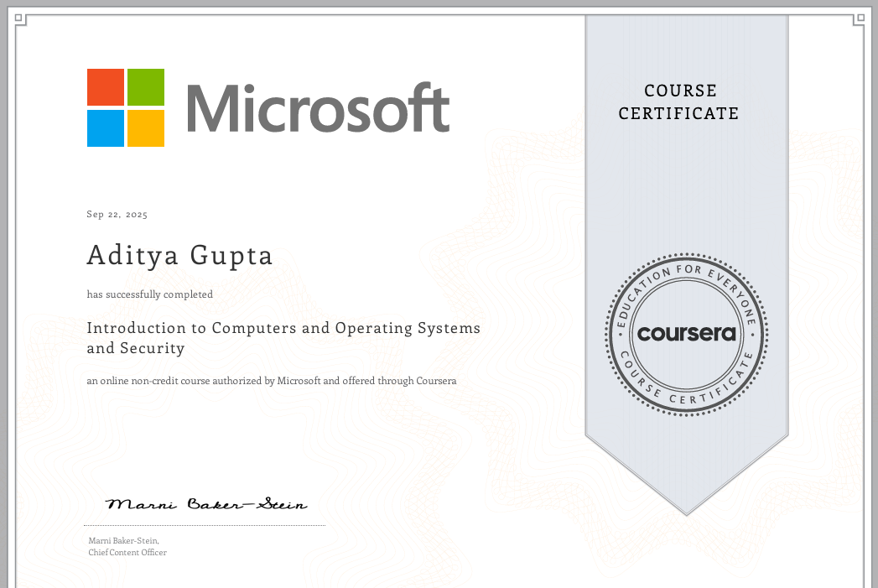
Task: Click 'and Security' on title's second line
Action: [136, 348]
